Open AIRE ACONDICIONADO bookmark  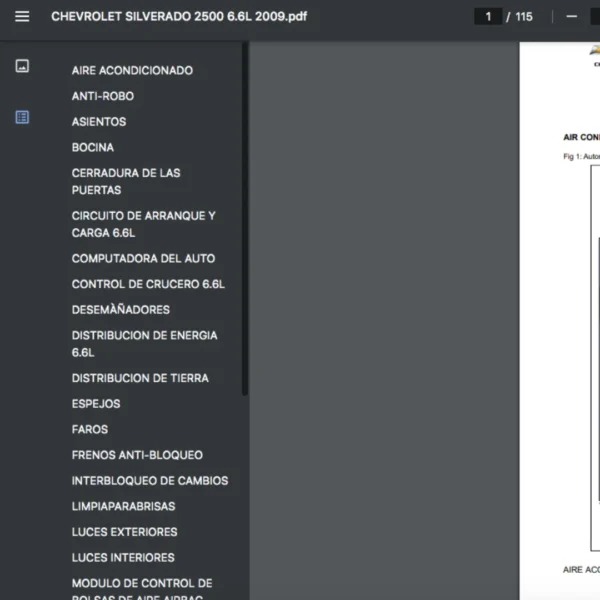coord(132,71)
